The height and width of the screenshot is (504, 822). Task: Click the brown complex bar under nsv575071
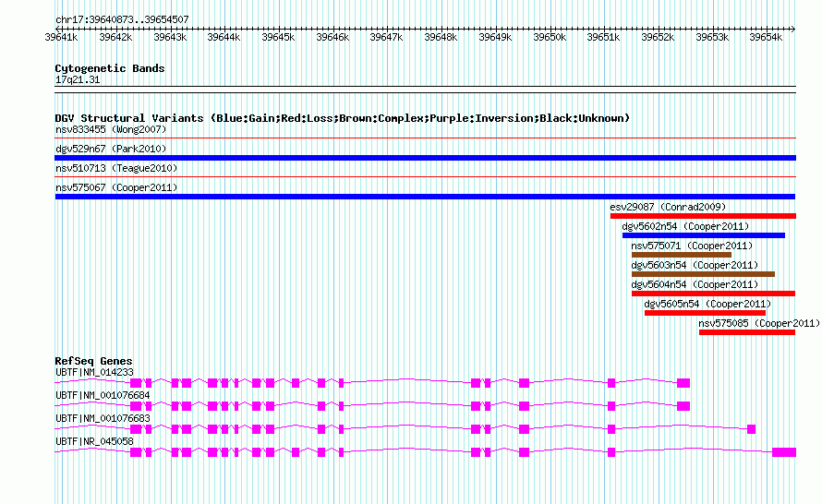[x=682, y=255]
